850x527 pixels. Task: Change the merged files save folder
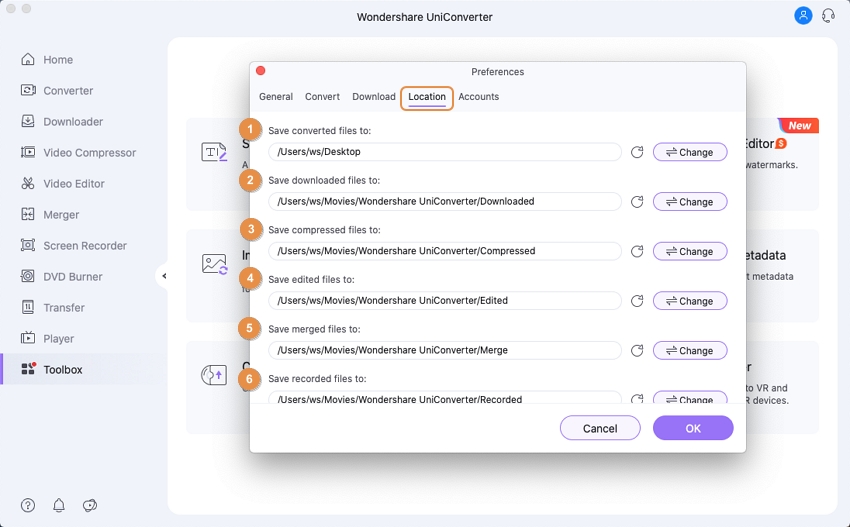689,351
